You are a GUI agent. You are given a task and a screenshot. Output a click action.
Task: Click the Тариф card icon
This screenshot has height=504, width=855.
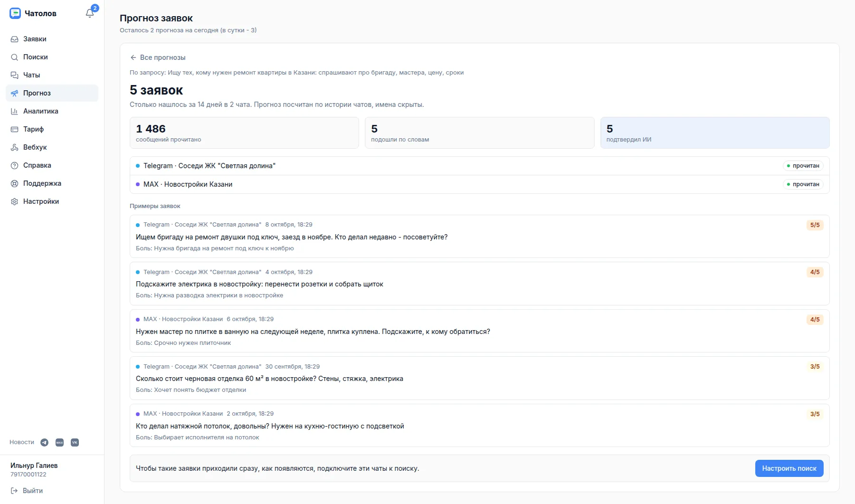pyautogui.click(x=15, y=129)
